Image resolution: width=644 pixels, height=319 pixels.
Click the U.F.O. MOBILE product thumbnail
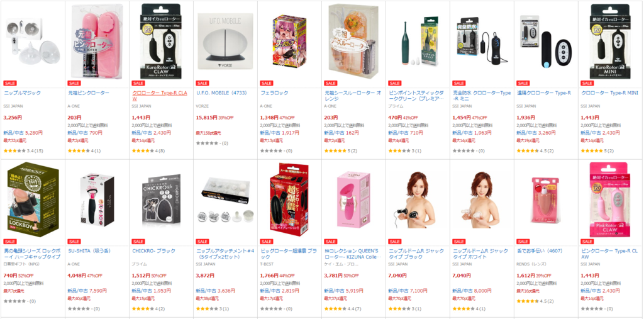coord(225,41)
